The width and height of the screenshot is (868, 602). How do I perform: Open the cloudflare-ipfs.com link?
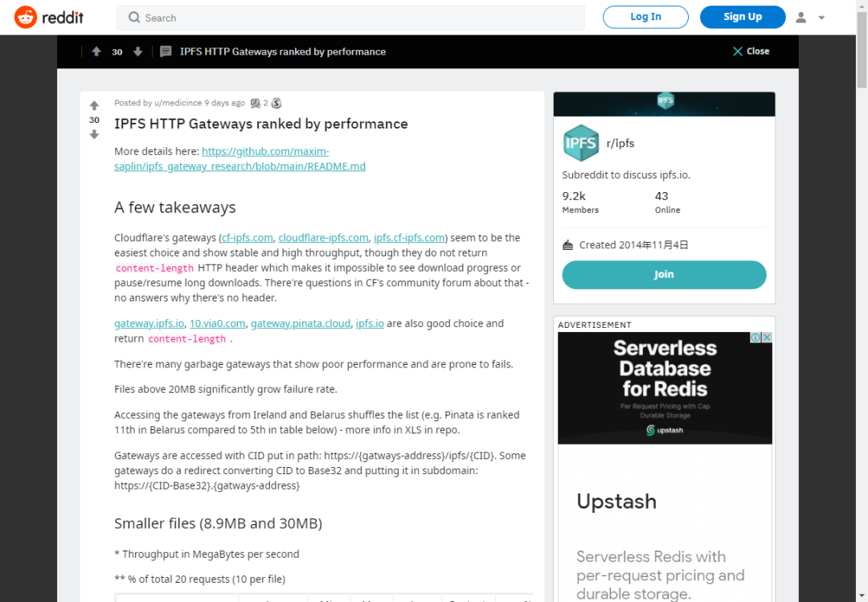[323, 238]
